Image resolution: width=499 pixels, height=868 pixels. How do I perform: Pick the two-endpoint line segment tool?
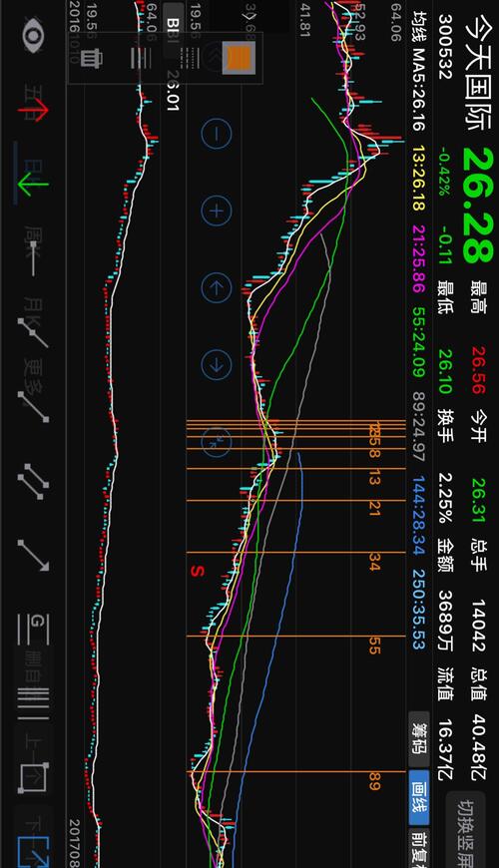(x=33, y=407)
